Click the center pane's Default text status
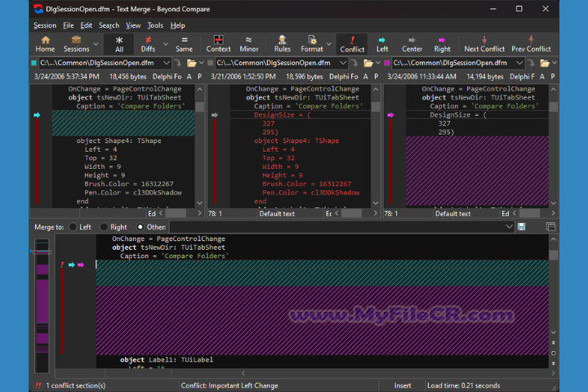 click(277, 214)
